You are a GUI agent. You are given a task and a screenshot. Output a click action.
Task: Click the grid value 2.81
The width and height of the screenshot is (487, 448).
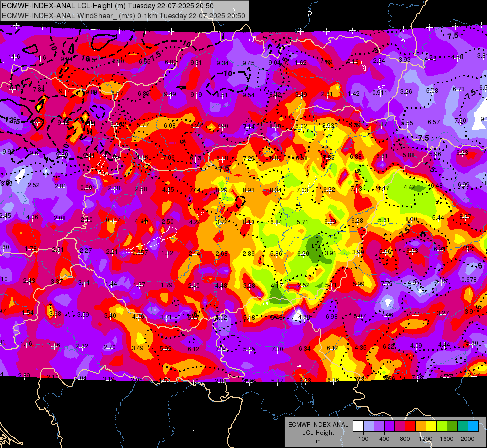tap(60, 186)
